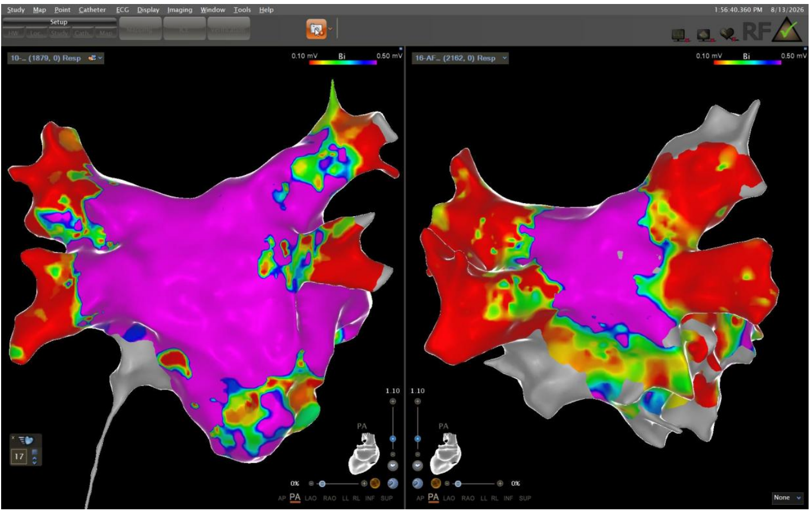This screenshot has height=511, width=812.
Task: Open the Imaging menu
Action: click(179, 10)
